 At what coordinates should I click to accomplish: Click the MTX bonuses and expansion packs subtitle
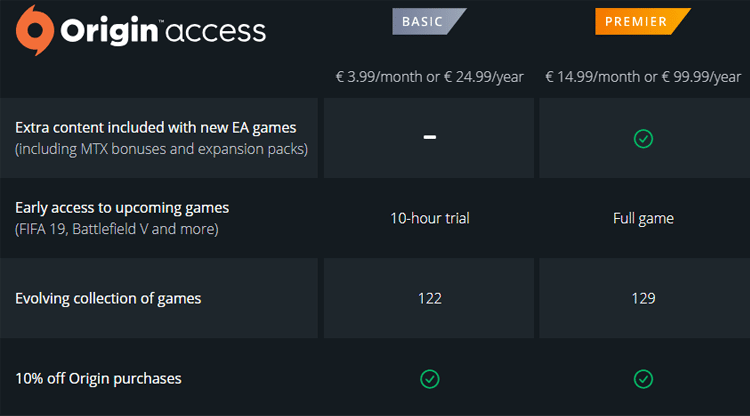pos(161,149)
